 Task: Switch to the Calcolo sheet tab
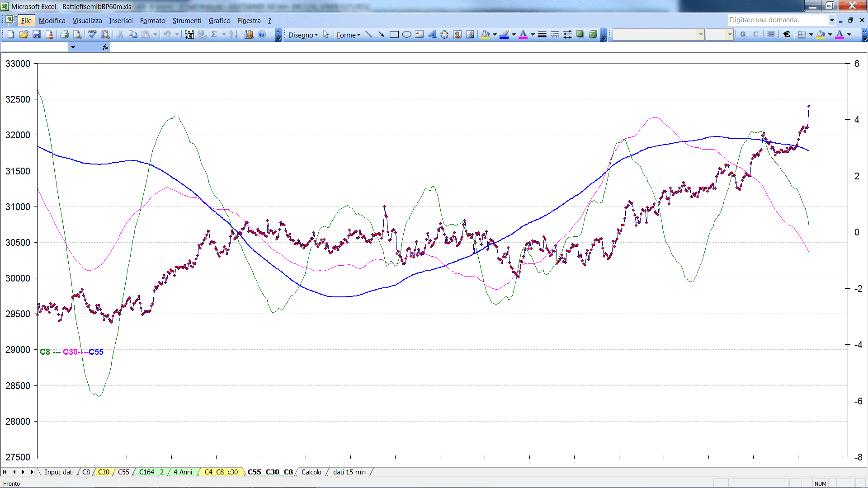click(x=311, y=472)
